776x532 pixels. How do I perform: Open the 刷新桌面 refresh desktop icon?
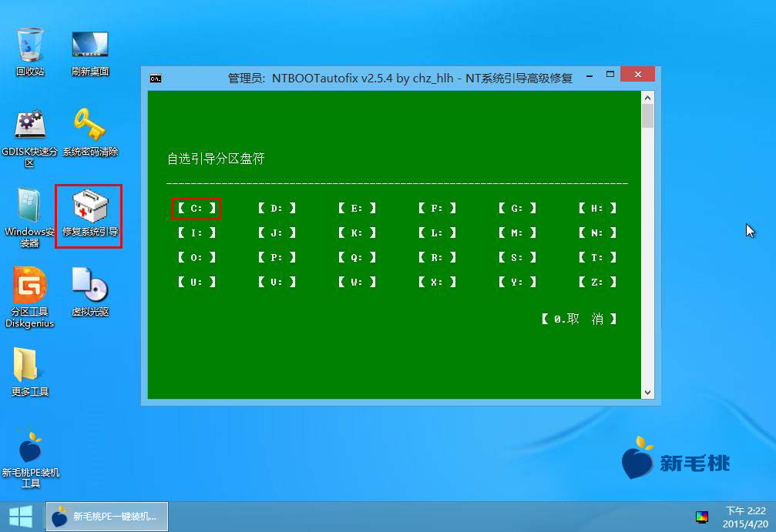90,53
